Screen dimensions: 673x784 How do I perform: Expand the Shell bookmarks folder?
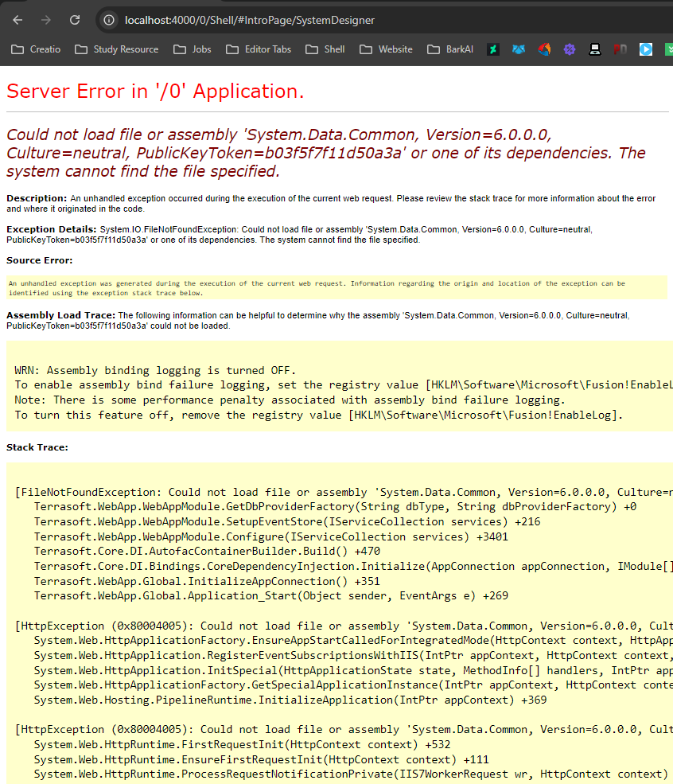325,49
